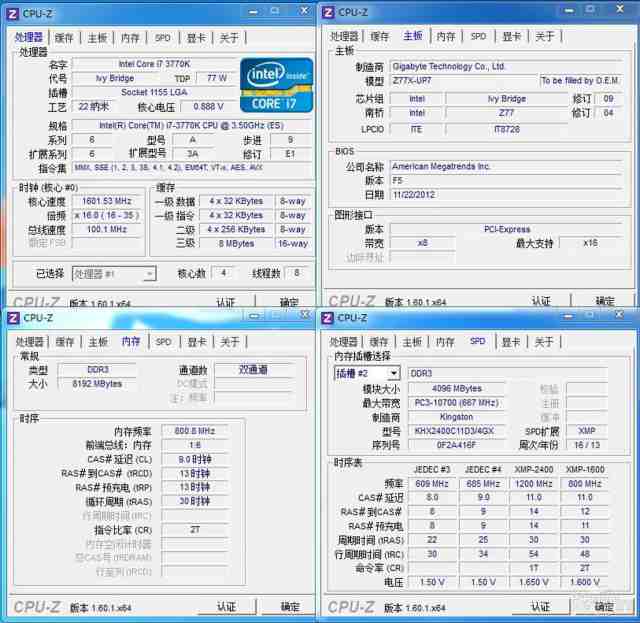Click the Socket 1155 LGA package field
The height and width of the screenshot is (623, 640).
click(x=154, y=92)
